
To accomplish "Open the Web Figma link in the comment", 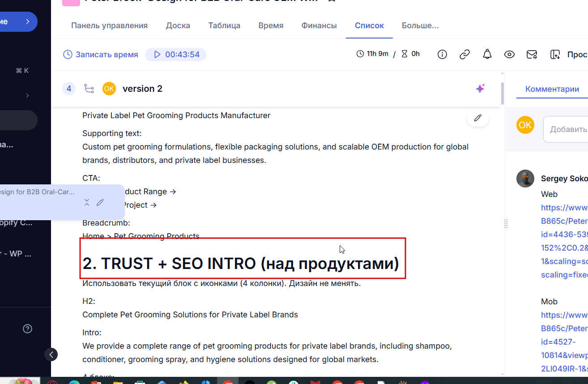I will (x=564, y=241).
